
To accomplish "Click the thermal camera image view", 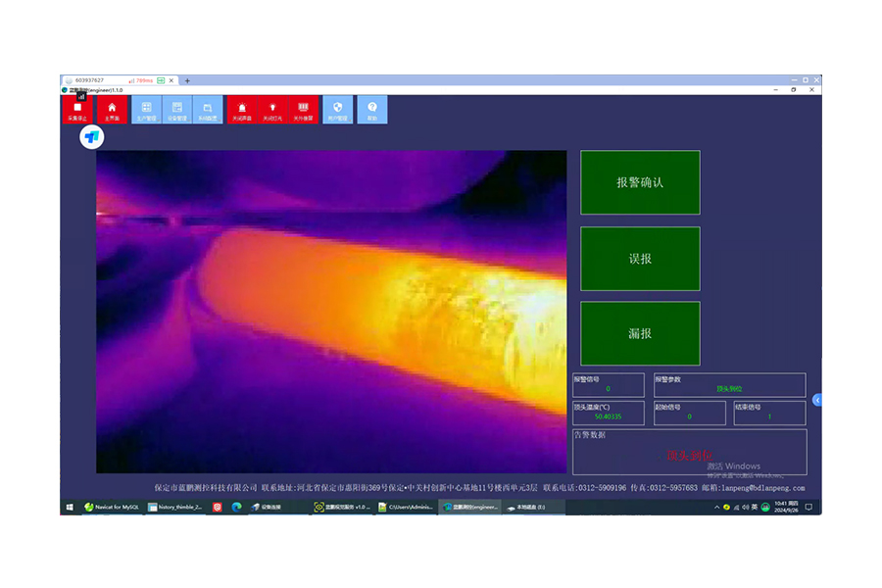I will pos(331,312).
